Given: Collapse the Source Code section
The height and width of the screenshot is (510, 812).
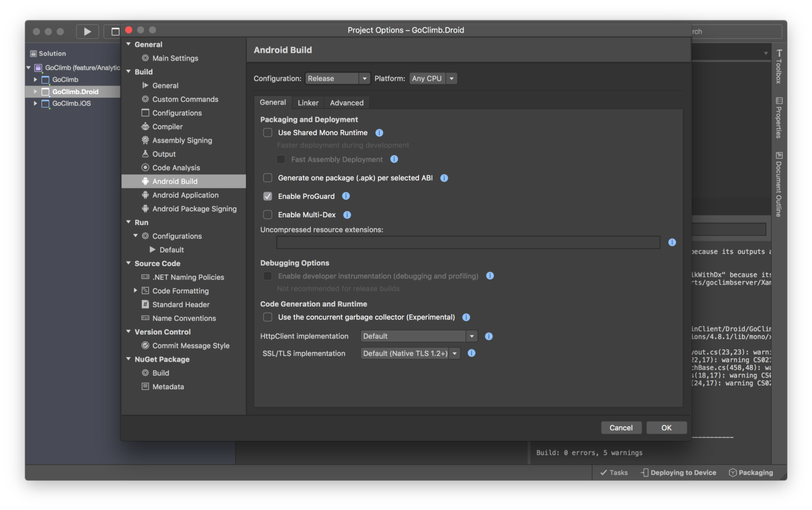Looking at the screenshot, I should coord(129,263).
